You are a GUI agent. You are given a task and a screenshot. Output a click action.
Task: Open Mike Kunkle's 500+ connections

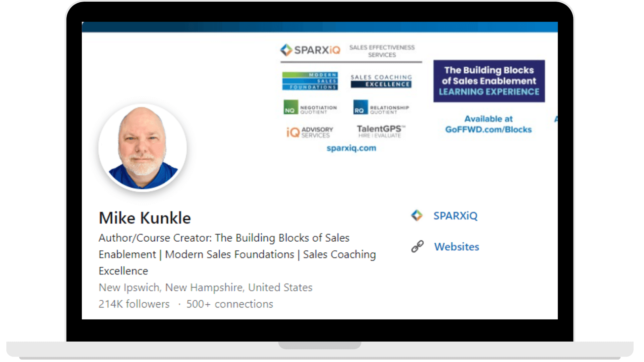coord(229,304)
